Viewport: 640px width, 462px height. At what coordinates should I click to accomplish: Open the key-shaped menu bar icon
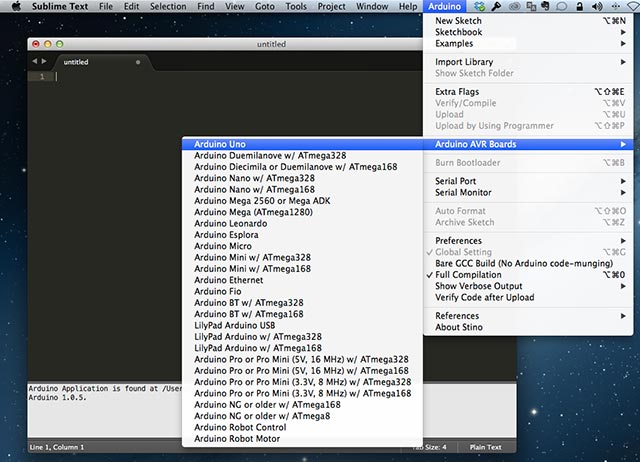(496, 7)
